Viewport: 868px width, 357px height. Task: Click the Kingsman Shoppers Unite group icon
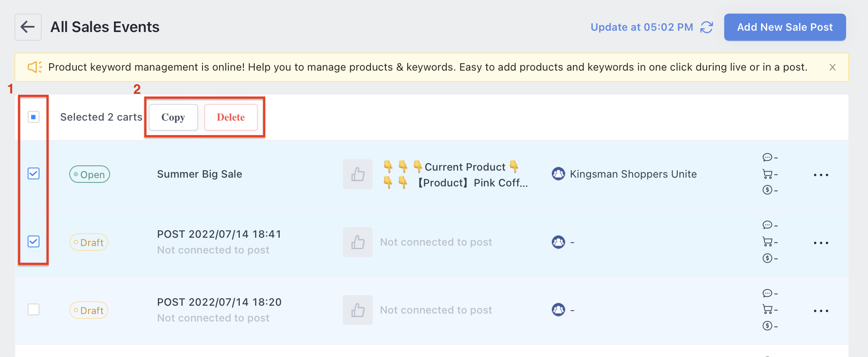click(x=559, y=174)
